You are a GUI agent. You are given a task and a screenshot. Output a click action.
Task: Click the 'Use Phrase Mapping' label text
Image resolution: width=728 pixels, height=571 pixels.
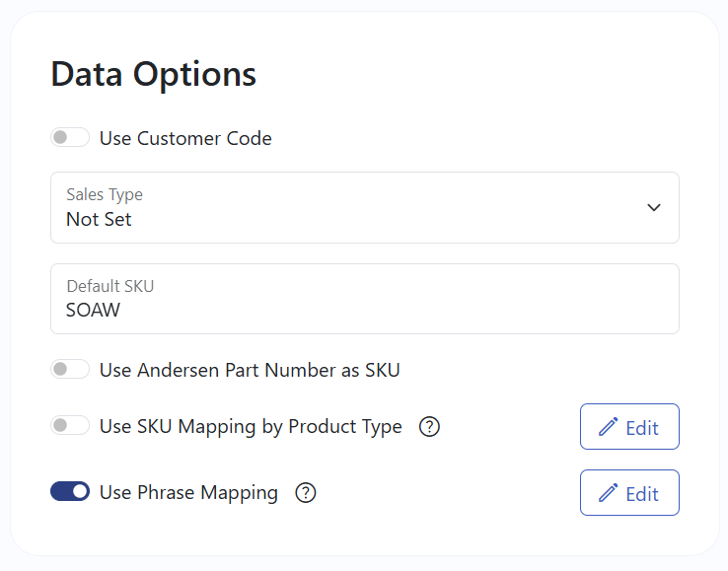pyautogui.click(x=188, y=492)
